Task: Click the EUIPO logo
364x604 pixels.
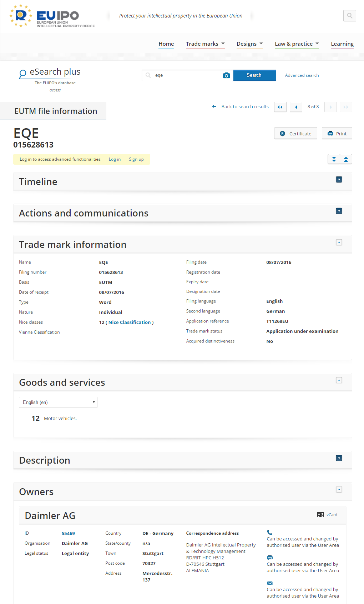Action: [x=52, y=16]
